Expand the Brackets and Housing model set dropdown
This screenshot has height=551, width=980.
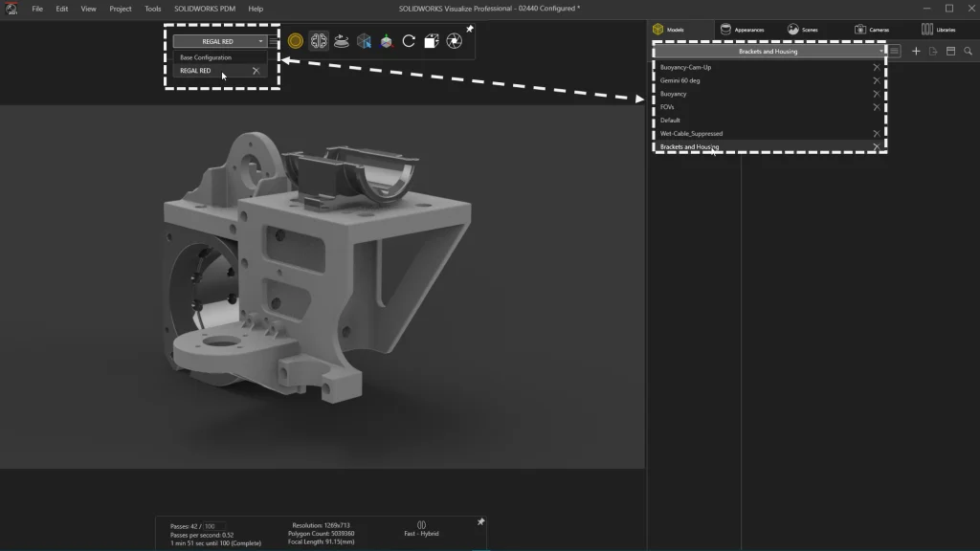coord(880,52)
